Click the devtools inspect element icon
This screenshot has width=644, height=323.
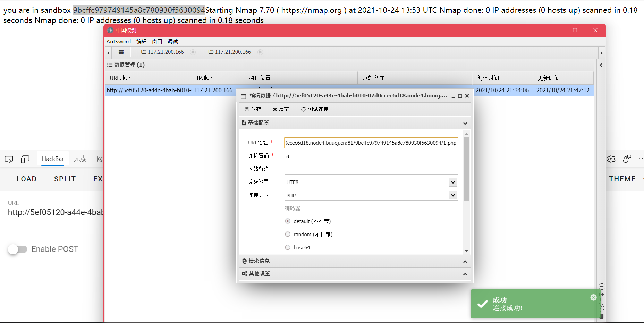point(9,159)
